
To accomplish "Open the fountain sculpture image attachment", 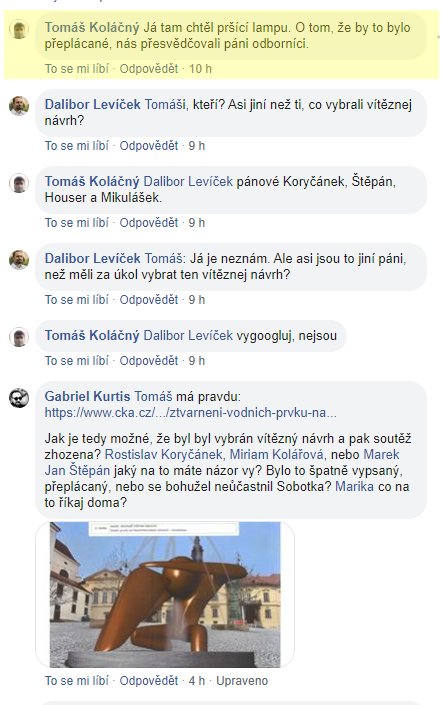I will (x=165, y=594).
